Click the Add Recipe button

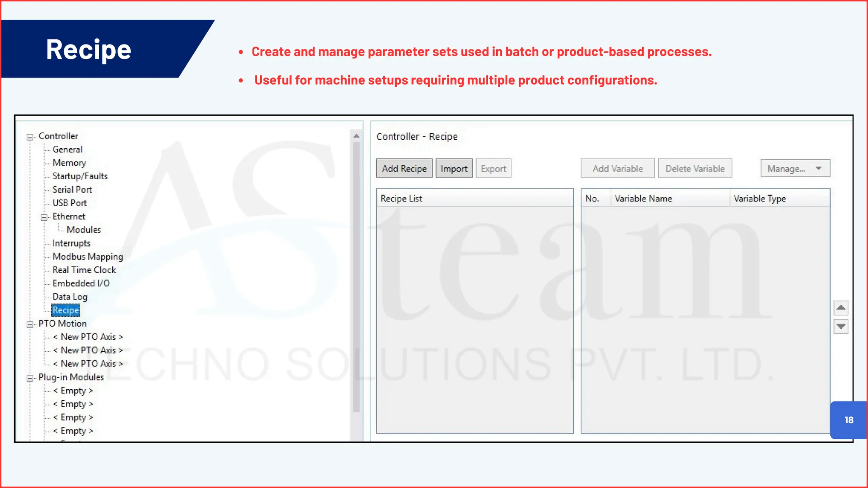(x=404, y=169)
